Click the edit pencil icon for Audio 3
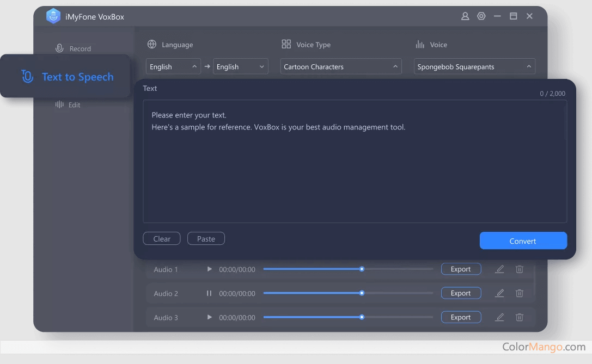The width and height of the screenshot is (592, 364). click(499, 317)
